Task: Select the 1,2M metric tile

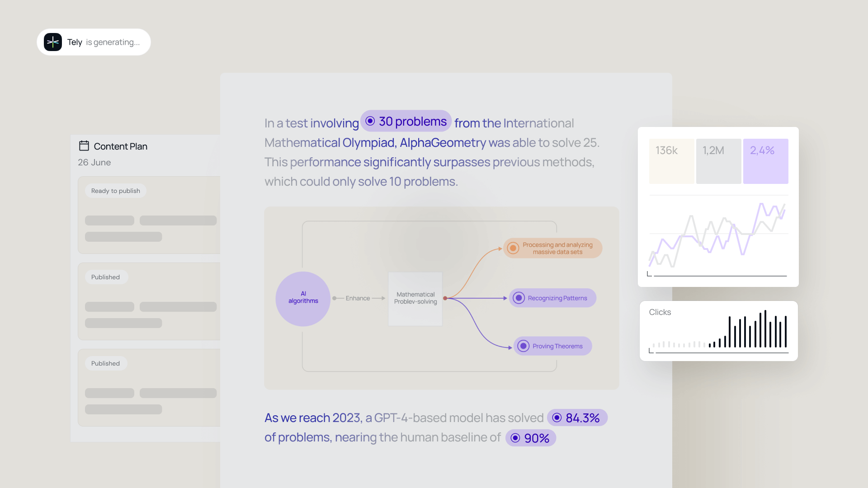Action: tap(718, 161)
